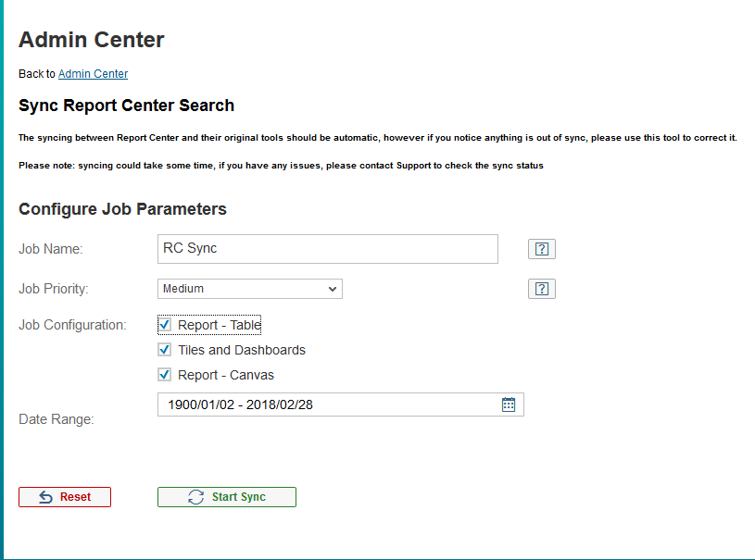755x560 pixels.
Task: Open the calendar icon in Date Range
Action: pyautogui.click(x=509, y=404)
